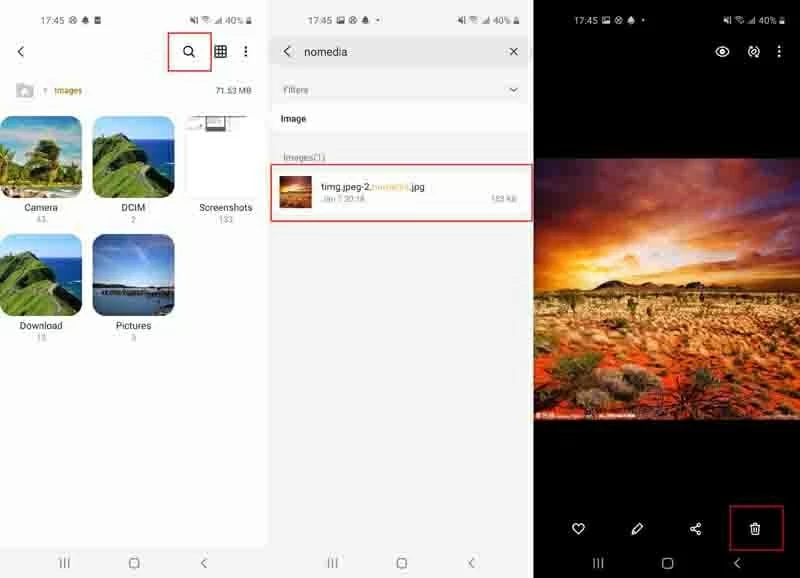Tap the sunset thumbnail in search result
800x578 pixels.
[x=296, y=192]
